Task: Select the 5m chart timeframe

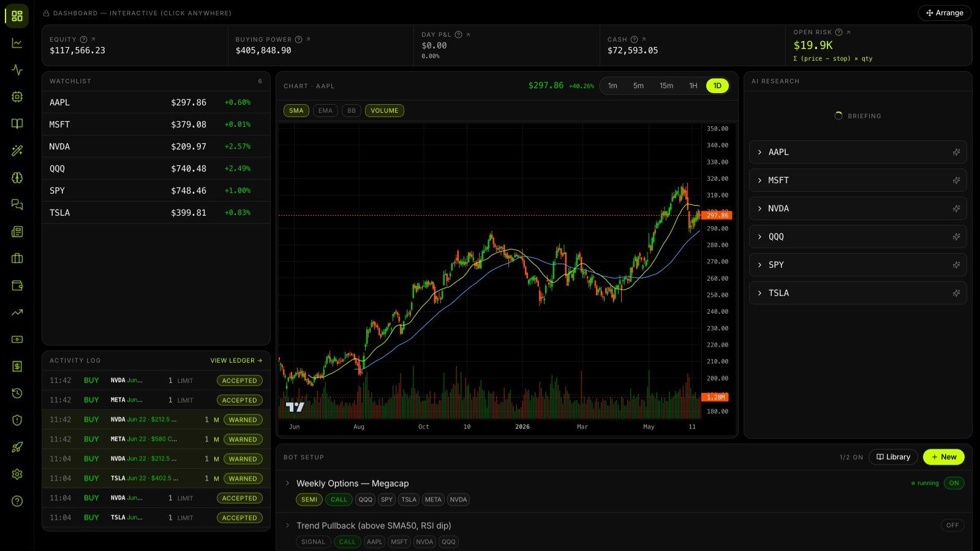Action: pos(638,86)
